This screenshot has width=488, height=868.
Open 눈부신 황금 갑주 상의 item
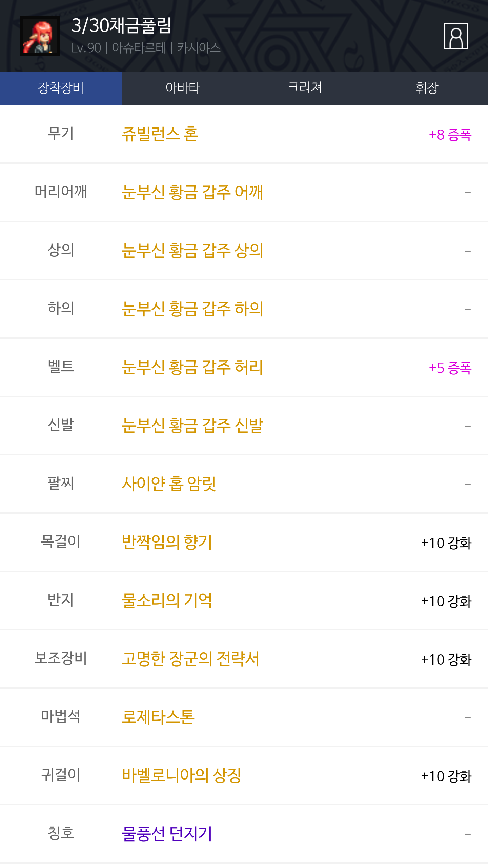coord(192,251)
